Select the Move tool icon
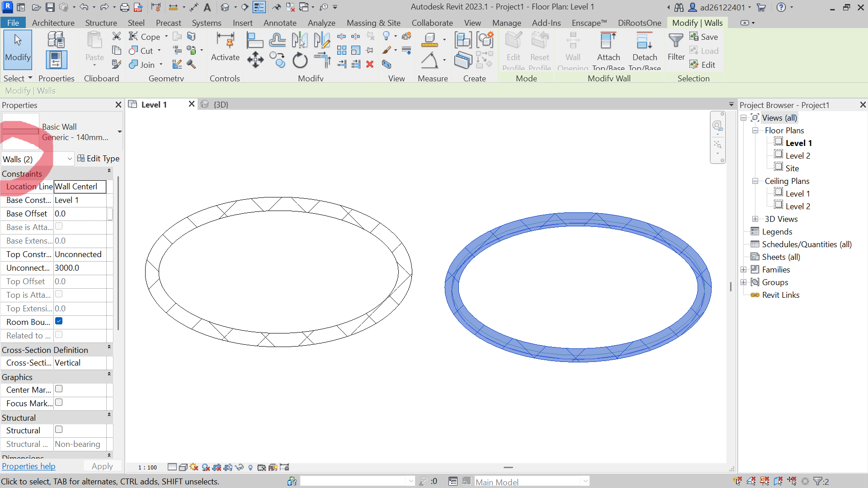Screen dimensions: 868x488 coord(255,60)
